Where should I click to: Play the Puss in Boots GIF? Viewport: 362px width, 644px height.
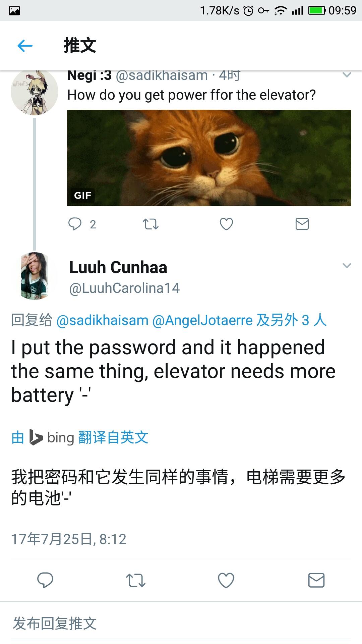click(x=209, y=158)
